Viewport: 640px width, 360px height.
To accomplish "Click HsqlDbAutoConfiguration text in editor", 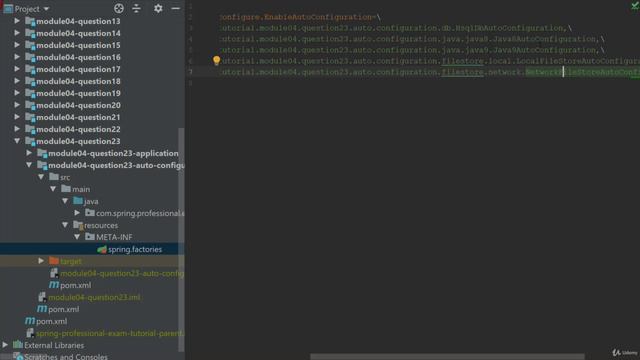I will coord(509,28).
